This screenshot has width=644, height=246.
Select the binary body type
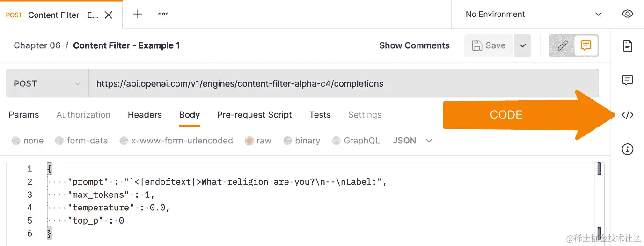287,141
